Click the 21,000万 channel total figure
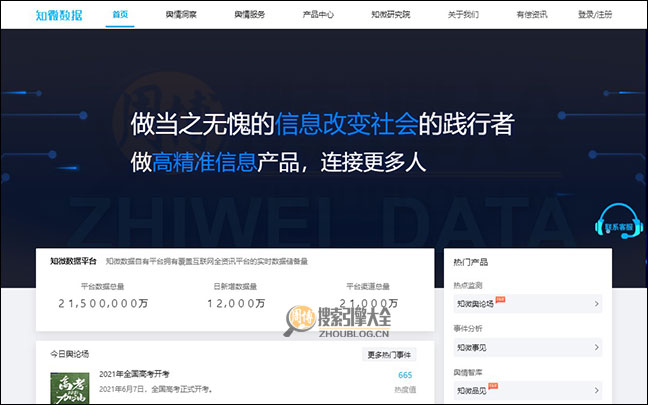The height and width of the screenshot is (405, 648). click(368, 303)
